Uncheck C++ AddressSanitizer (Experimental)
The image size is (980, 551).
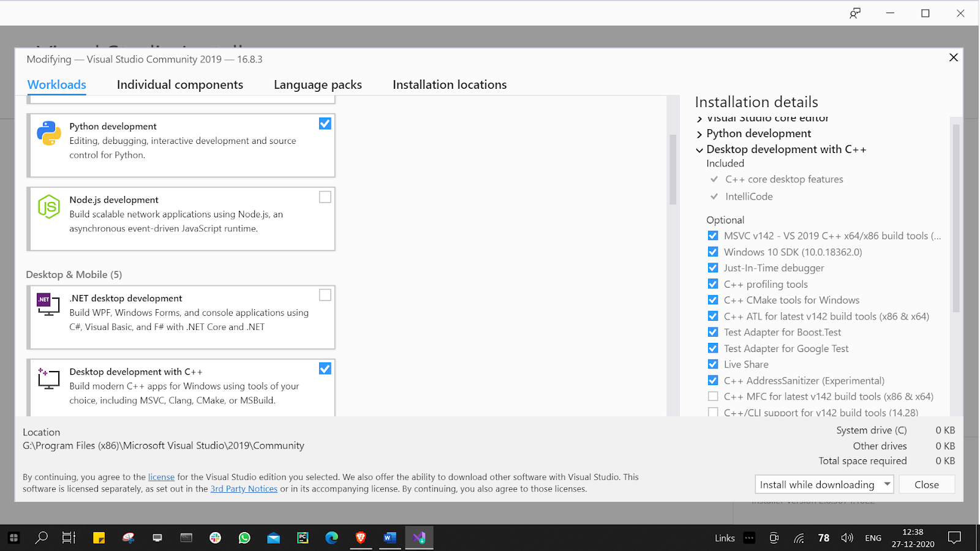(713, 380)
